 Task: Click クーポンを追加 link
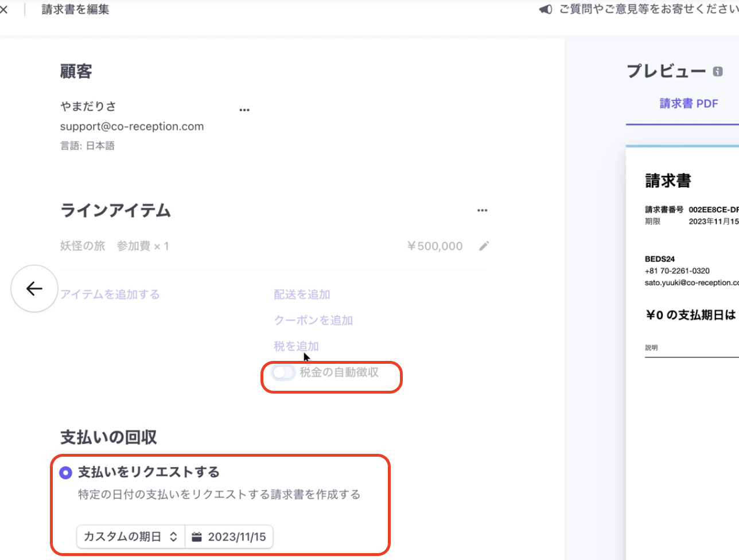click(x=313, y=320)
